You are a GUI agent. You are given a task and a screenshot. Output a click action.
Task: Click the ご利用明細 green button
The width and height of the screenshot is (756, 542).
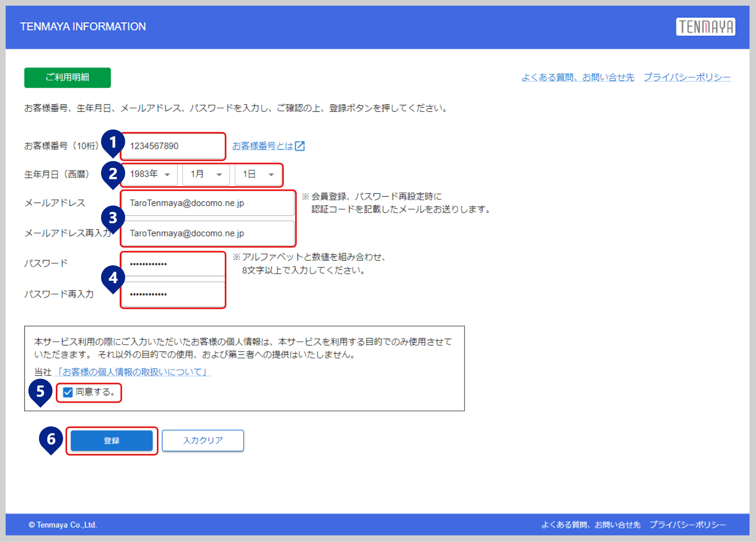pos(68,77)
